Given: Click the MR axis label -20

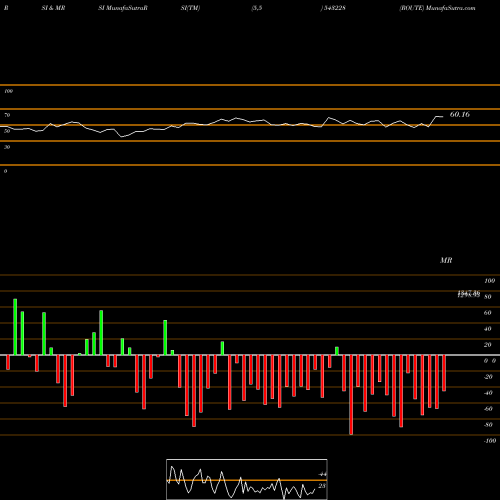Looking at the screenshot, I should [x=488, y=377].
